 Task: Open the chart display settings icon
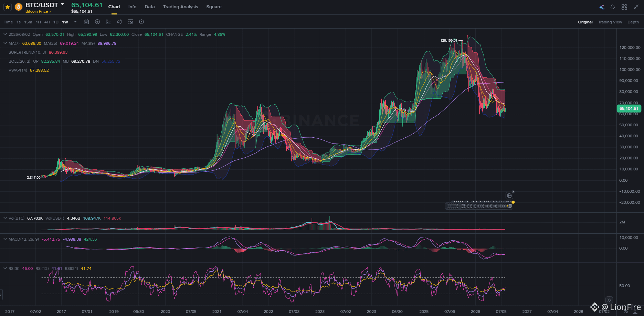130,22
